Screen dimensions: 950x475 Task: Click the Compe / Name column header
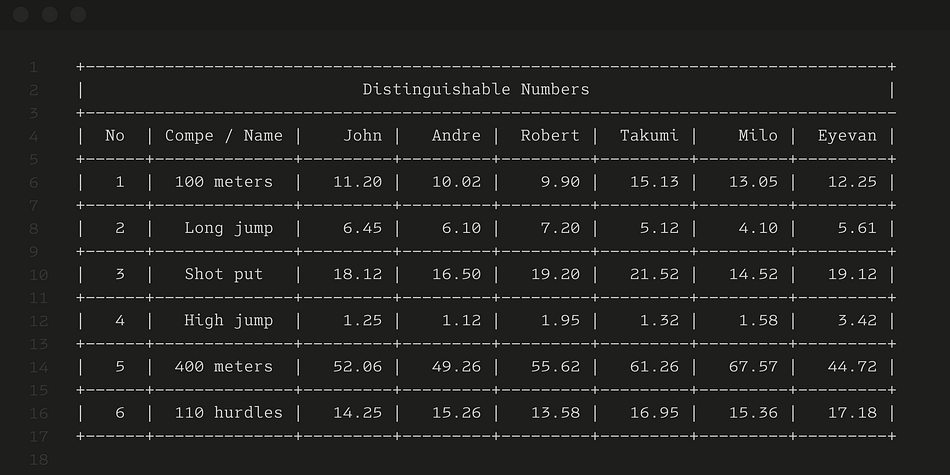pyautogui.click(x=224, y=136)
